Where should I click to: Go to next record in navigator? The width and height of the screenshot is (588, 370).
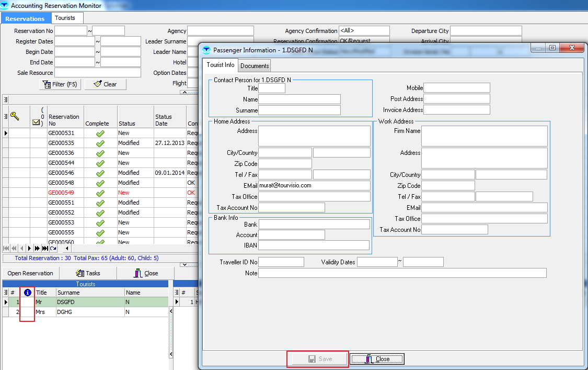pos(30,248)
